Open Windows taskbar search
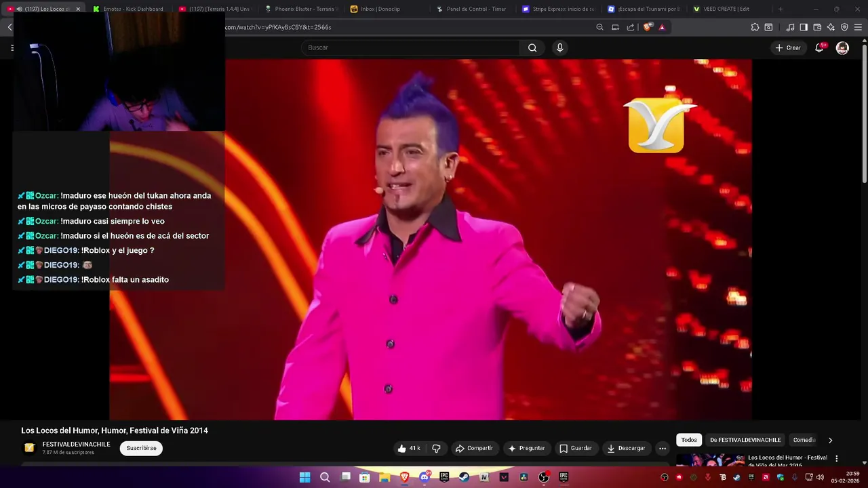This screenshot has width=868, height=488. [x=325, y=477]
